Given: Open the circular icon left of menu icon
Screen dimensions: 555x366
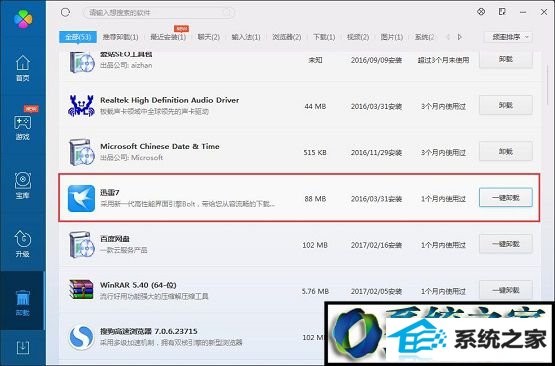Looking at the screenshot, I should tap(481, 12).
